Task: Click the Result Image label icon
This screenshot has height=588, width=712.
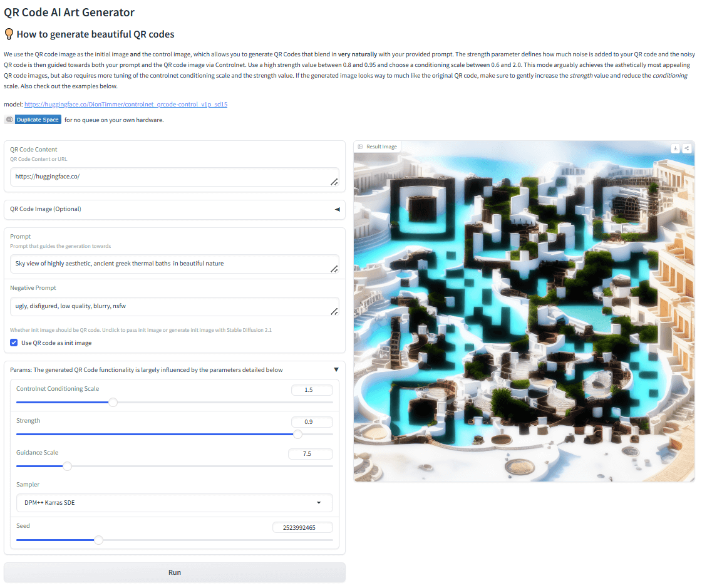Action: tap(360, 147)
